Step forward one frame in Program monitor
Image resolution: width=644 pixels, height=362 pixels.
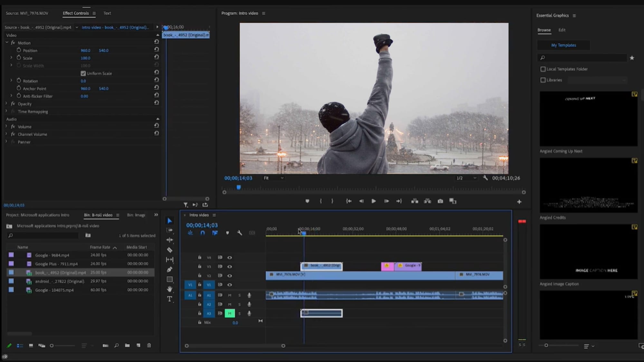click(386, 201)
